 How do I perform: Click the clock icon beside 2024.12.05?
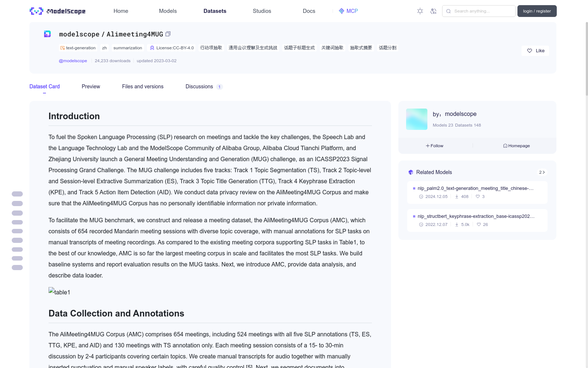point(421,197)
